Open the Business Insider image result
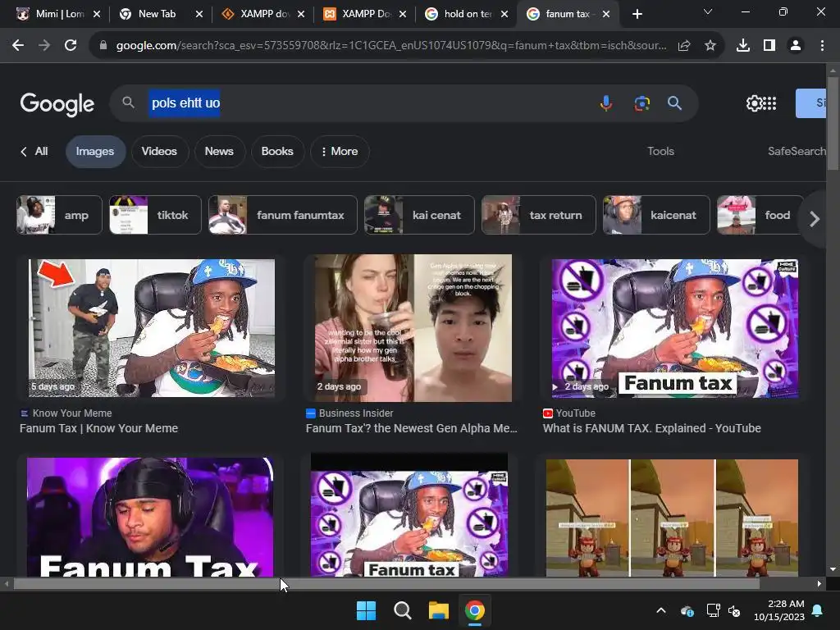The height and width of the screenshot is (630, 840). [413, 328]
